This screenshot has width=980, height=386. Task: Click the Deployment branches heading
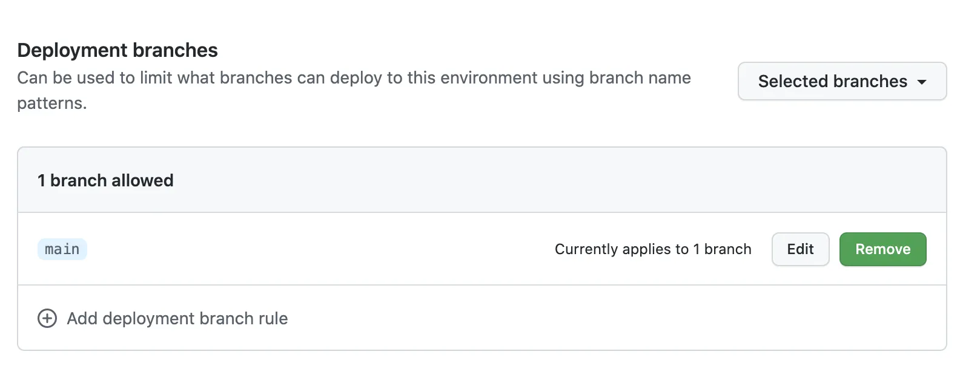pyautogui.click(x=118, y=50)
